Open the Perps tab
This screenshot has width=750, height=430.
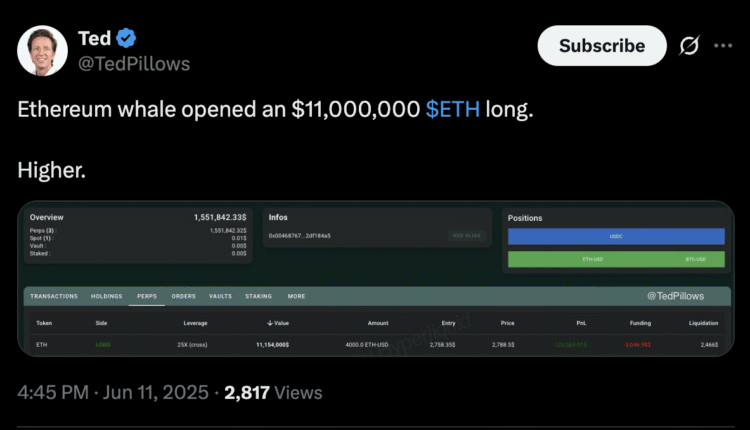pos(147,296)
